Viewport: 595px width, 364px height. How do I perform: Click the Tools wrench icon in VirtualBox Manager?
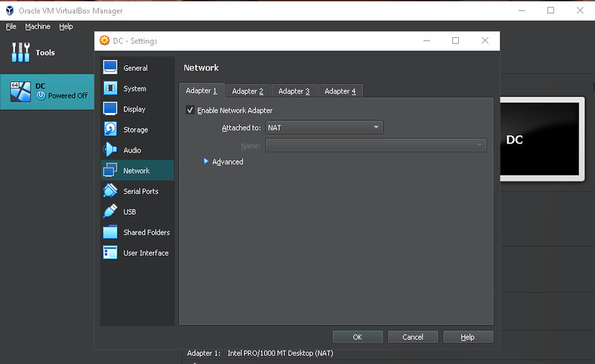pos(21,52)
